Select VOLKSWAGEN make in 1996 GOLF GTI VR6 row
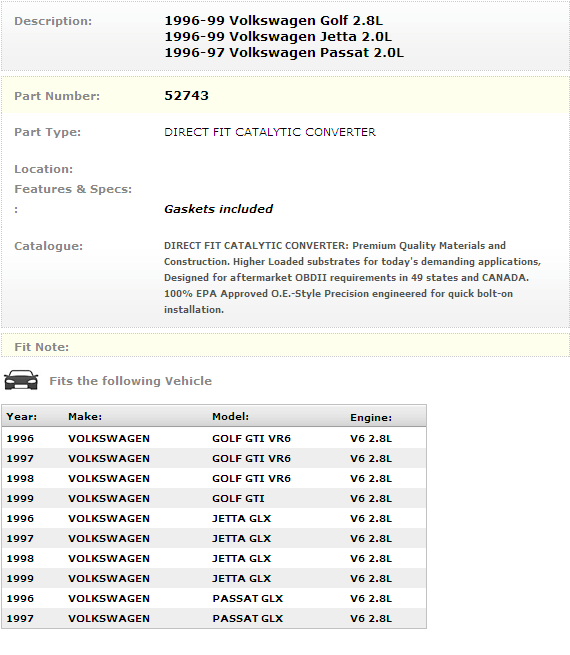The image size is (570, 655). pos(109,439)
